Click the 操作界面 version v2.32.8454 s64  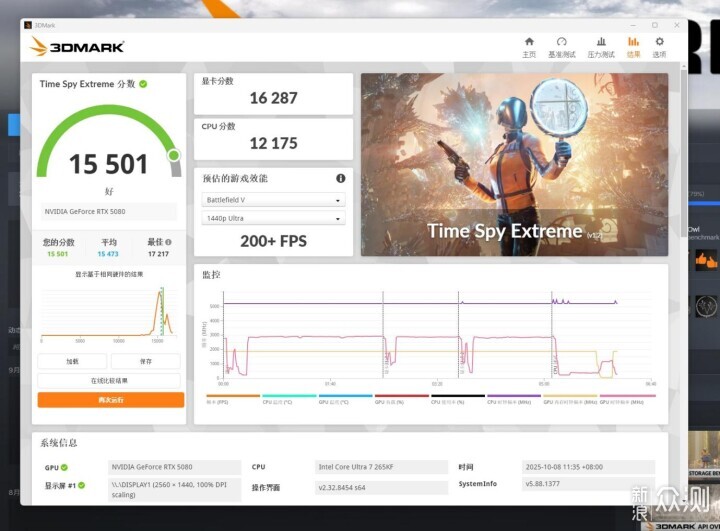coord(381,487)
